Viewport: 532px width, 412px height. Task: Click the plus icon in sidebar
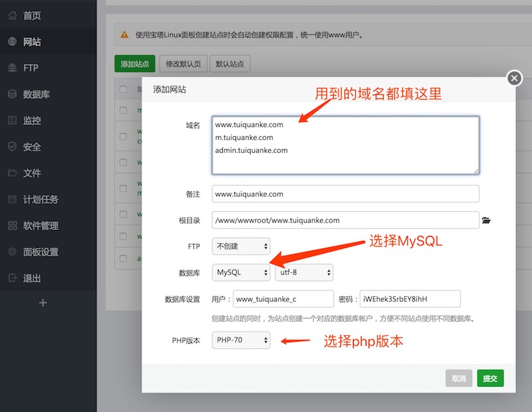[x=43, y=303]
